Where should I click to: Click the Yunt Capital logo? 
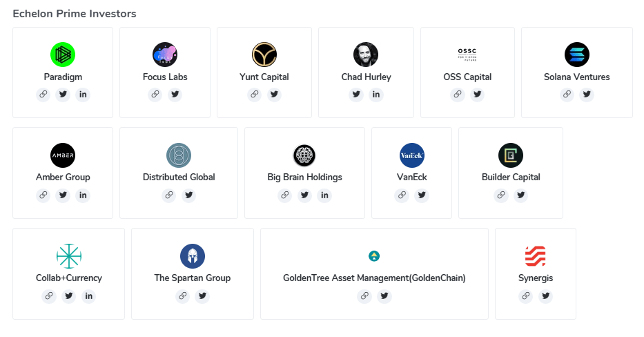point(264,55)
